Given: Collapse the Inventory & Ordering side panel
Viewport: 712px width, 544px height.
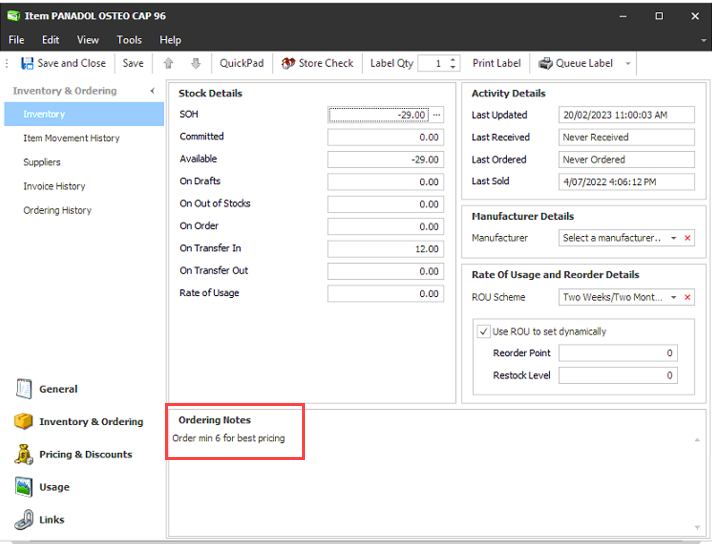Looking at the screenshot, I should [x=153, y=91].
